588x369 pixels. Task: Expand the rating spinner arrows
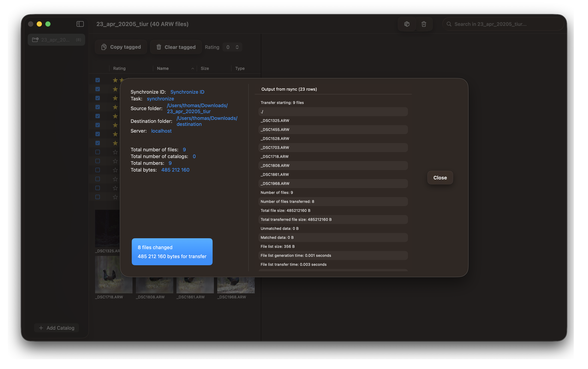(237, 47)
